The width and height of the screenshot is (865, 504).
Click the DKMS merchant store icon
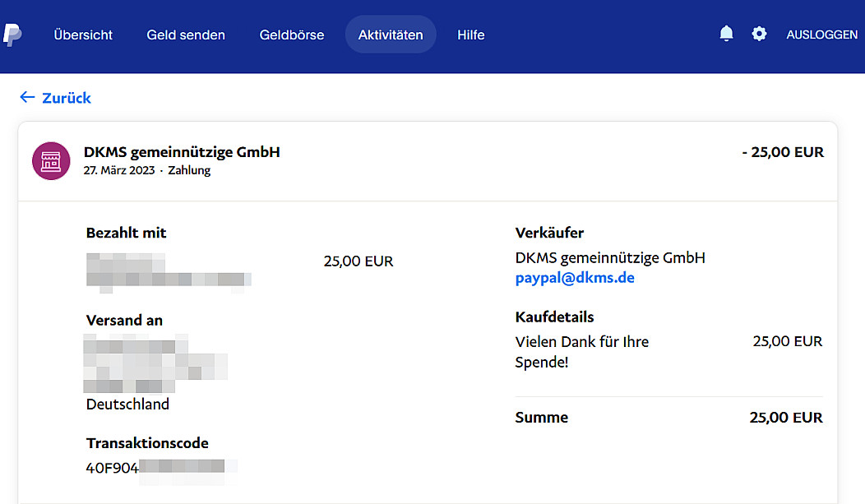(51, 160)
